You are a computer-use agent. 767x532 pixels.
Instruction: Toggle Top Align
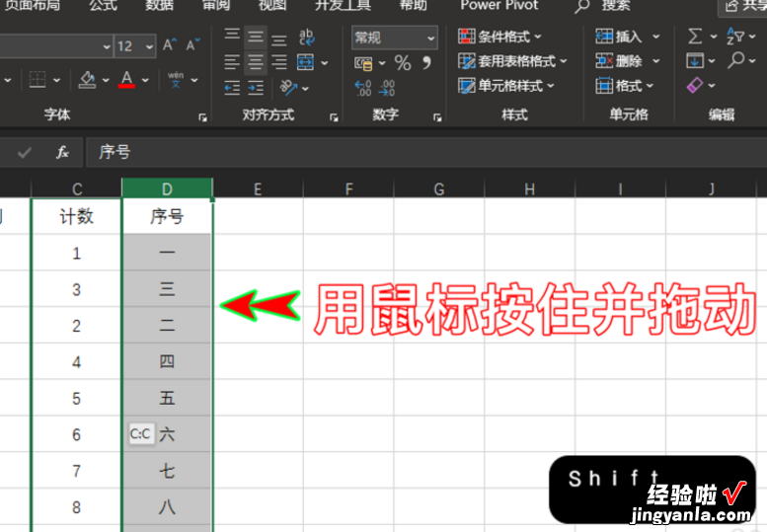point(232,36)
